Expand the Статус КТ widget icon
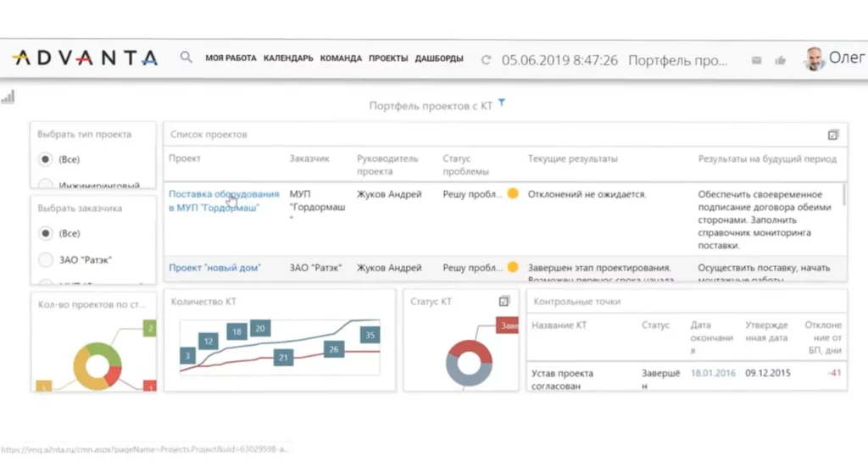 click(x=504, y=301)
